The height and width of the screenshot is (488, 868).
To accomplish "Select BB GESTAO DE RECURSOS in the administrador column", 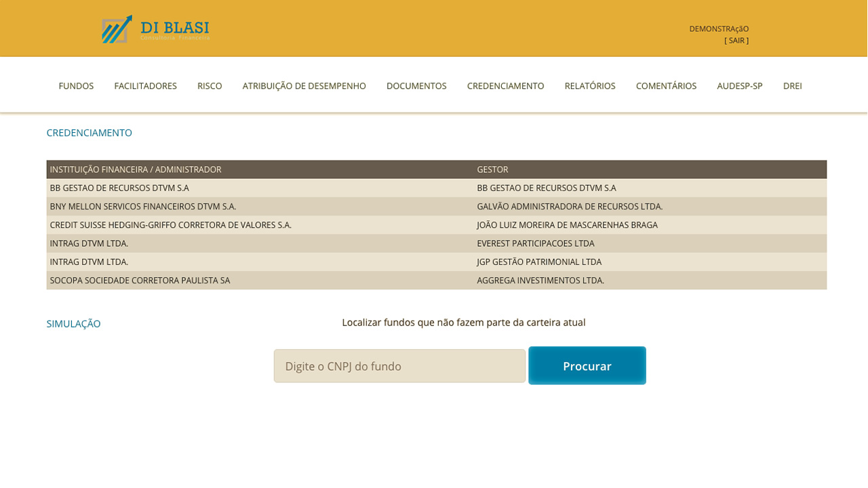I will (119, 188).
